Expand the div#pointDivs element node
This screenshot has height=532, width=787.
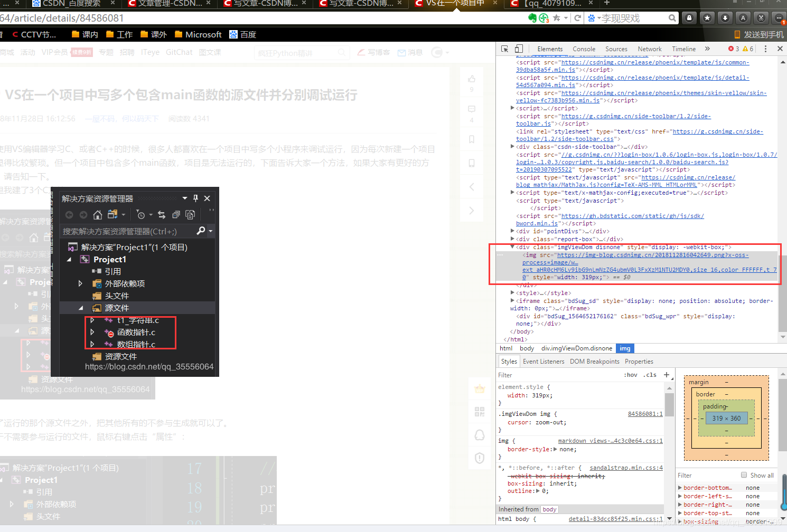tap(512, 231)
